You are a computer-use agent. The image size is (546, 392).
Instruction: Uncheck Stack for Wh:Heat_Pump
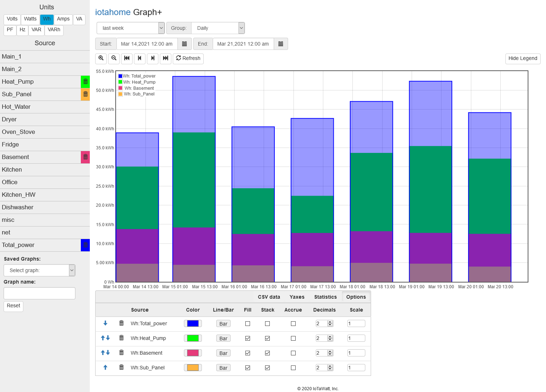point(267,338)
